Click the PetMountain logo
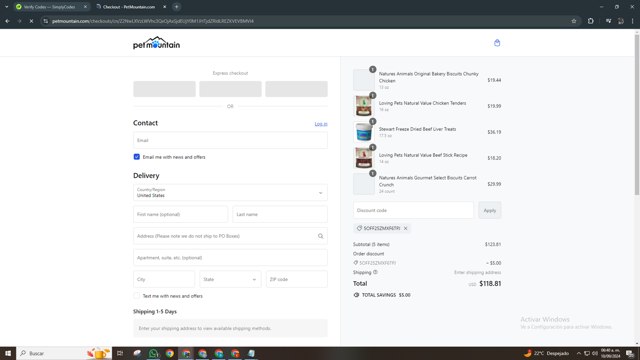This screenshot has height=360, width=640. click(156, 43)
